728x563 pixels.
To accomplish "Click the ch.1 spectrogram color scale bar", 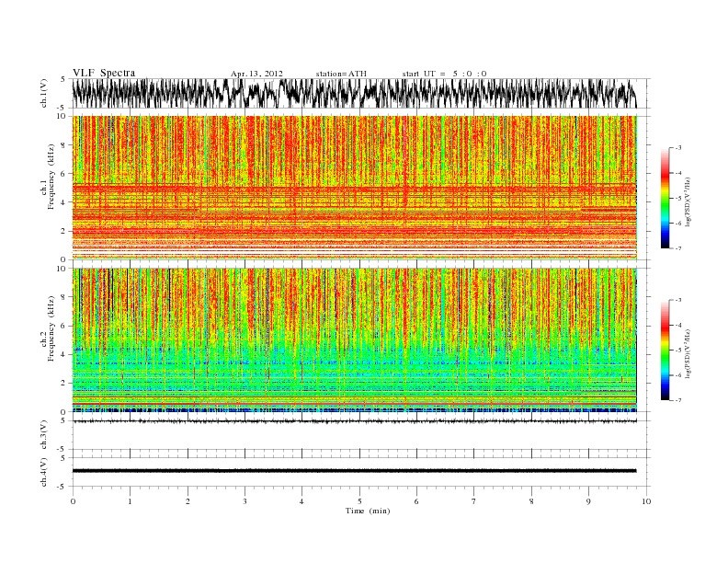I will (x=665, y=198).
